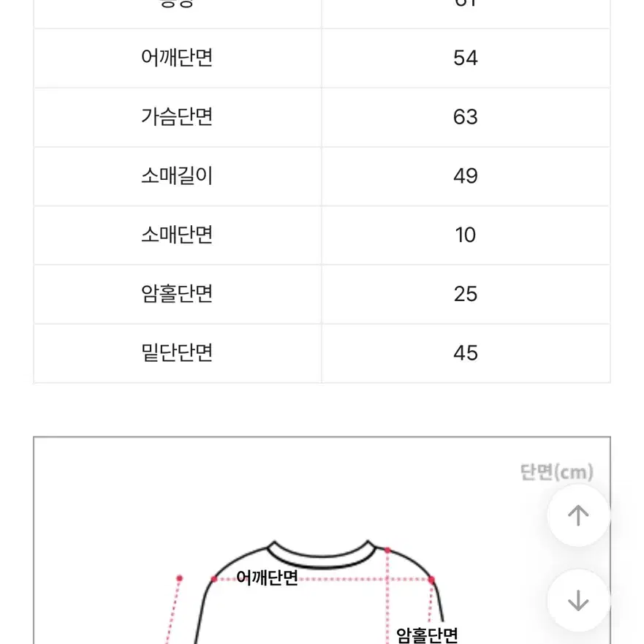Select the 가슴단면 row label
This screenshot has width=644, height=644.
177,117
